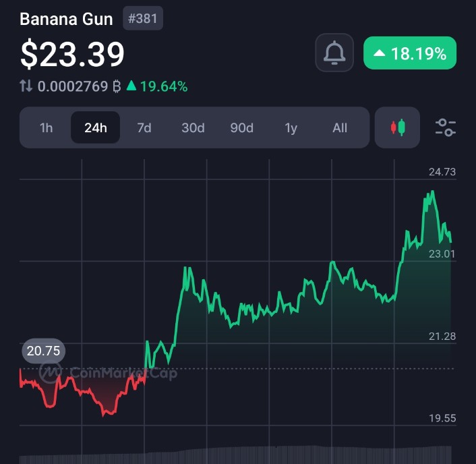Select the 24h time range
476x464 pixels.
[95, 127]
